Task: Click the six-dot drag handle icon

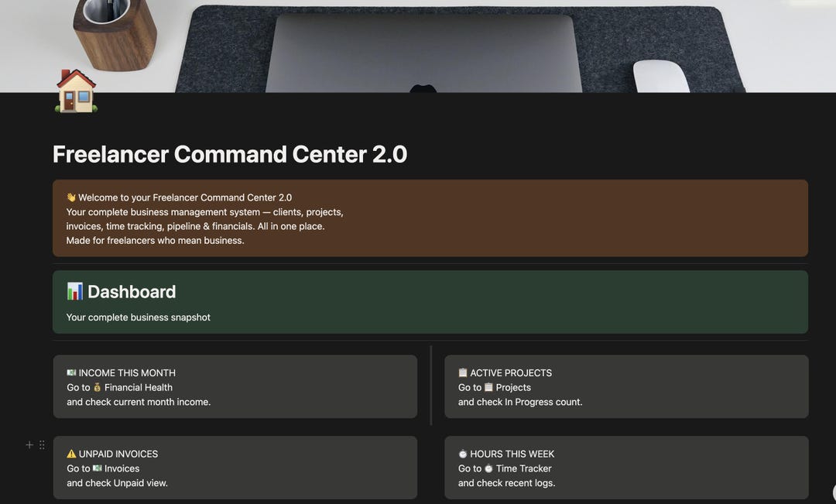Action: click(42, 445)
